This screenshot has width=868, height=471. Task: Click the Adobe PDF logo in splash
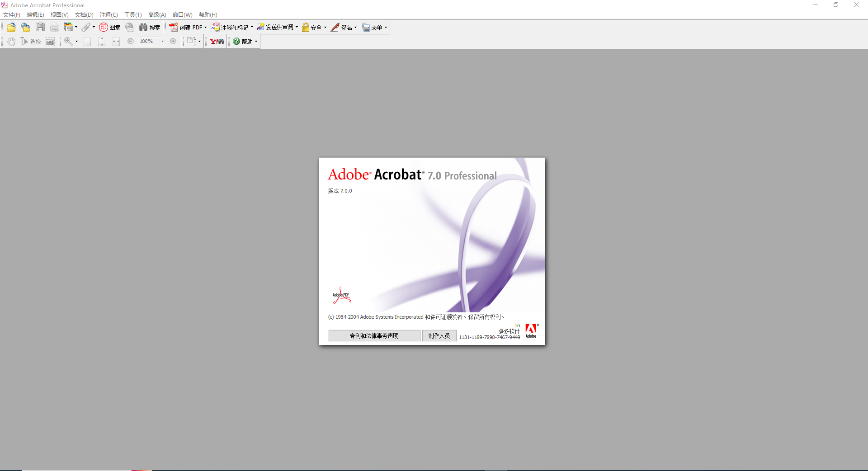tap(341, 296)
